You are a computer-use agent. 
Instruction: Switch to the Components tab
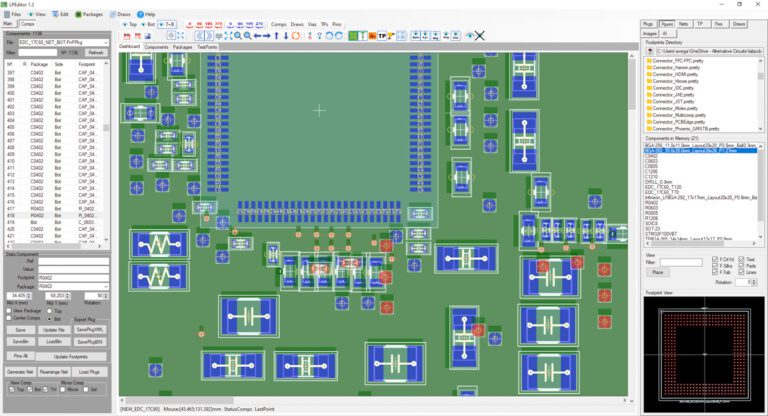click(156, 47)
